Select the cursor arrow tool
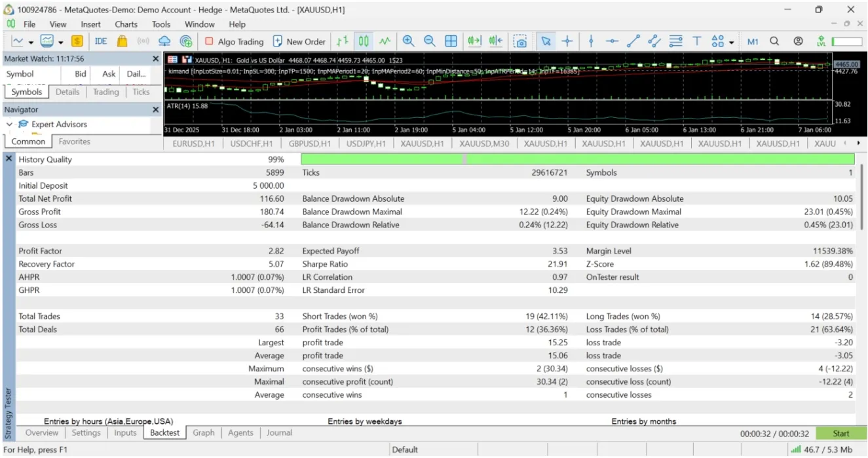 click(546, 41)
